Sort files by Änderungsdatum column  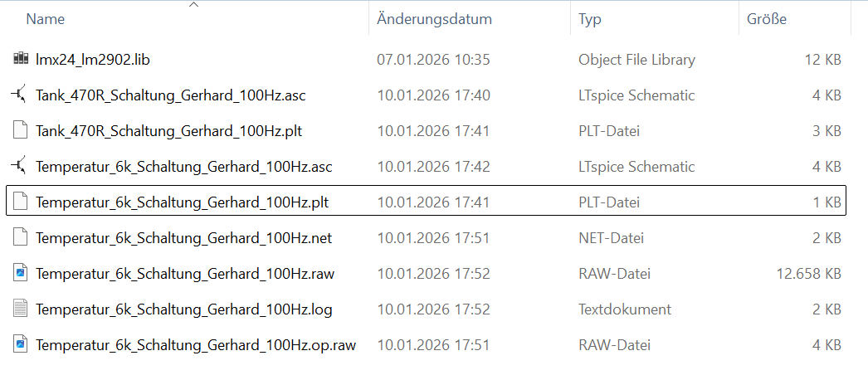(x=434, y=19)
